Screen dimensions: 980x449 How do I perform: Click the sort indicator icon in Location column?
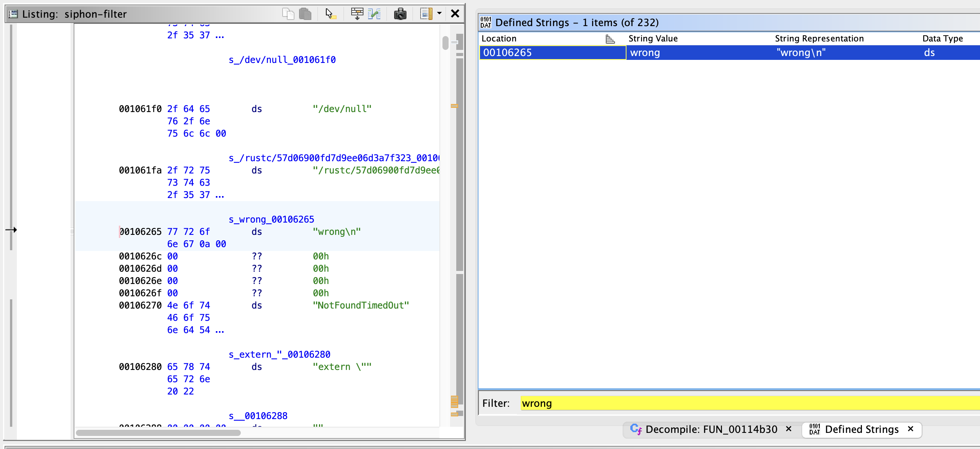[610, 39]
